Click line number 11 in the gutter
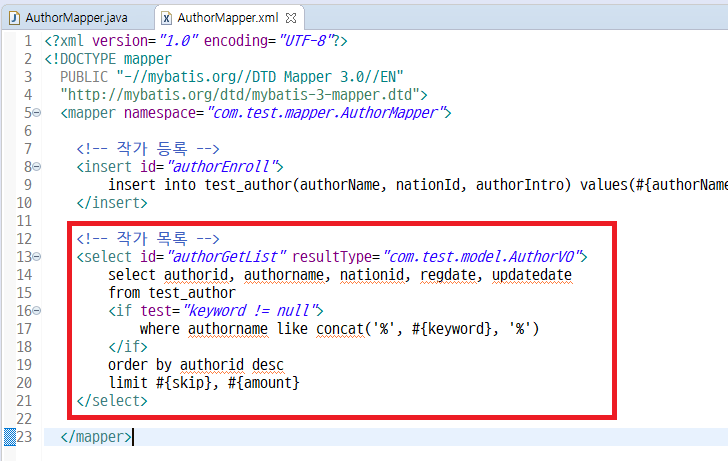Screen dimensions: 728x461 coord(24,221)
